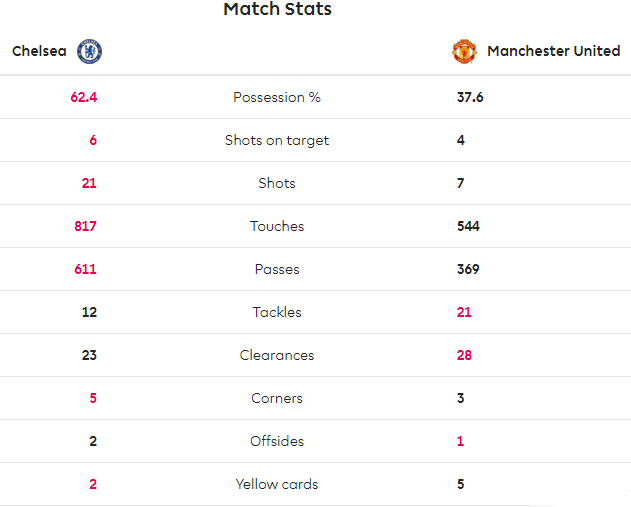Click the Possession % stat label
The width and height of the screenshot is (631, 507).
(277, 97)
